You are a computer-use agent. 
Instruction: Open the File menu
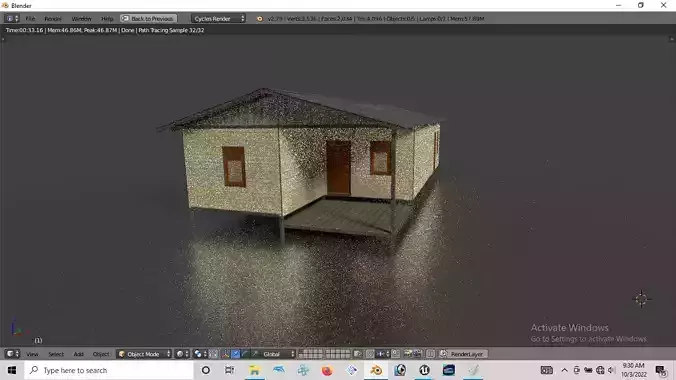[30, 19]
